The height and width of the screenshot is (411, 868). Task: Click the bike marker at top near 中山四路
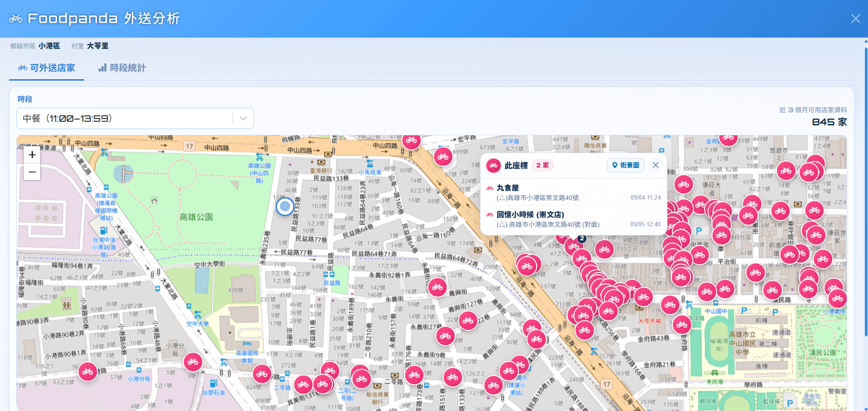tap(411, 140)
